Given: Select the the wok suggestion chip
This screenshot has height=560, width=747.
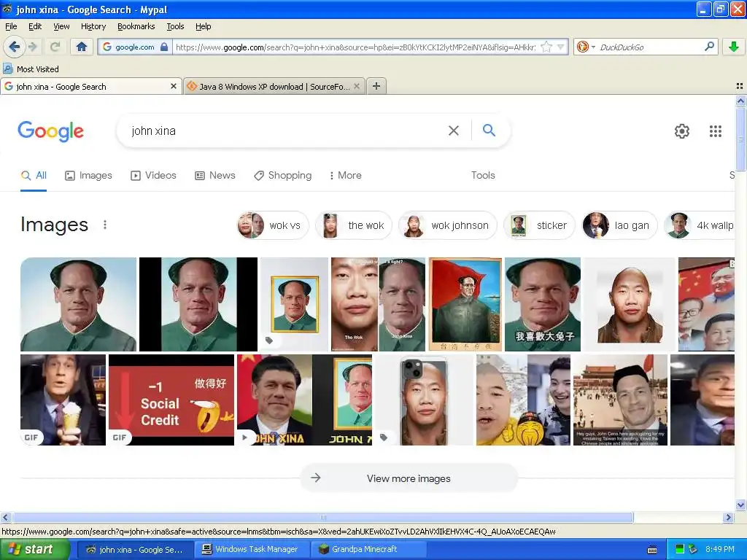Looking at the screenshot, I should click(354, 225).
